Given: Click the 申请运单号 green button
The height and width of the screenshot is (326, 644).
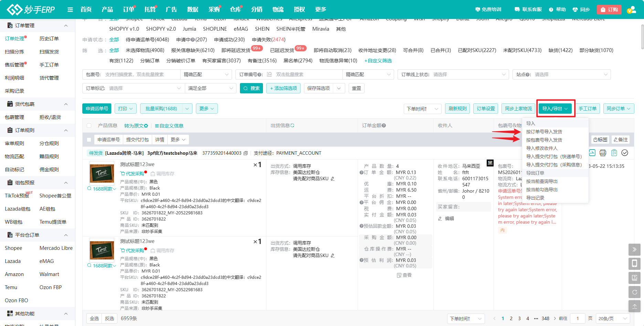Looking at the screenshot, I should pyautogui.click(x=97, y=109).
